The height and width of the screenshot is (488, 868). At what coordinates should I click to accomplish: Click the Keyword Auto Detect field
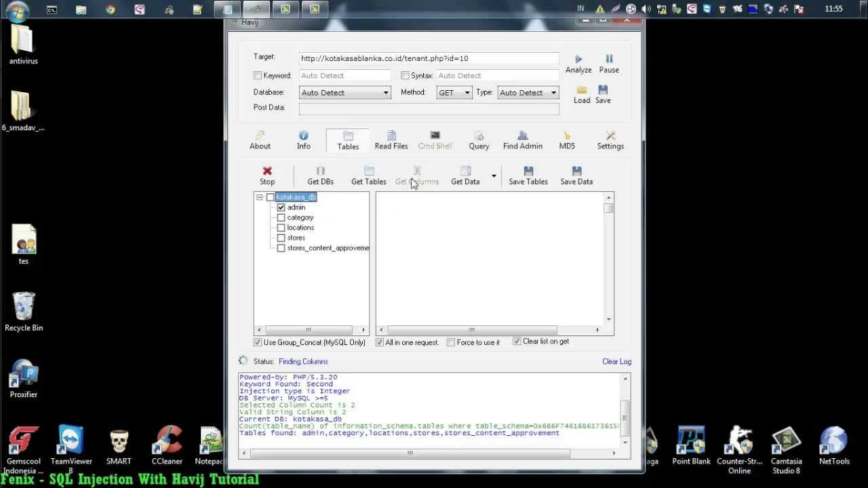[x=344, y=76]
